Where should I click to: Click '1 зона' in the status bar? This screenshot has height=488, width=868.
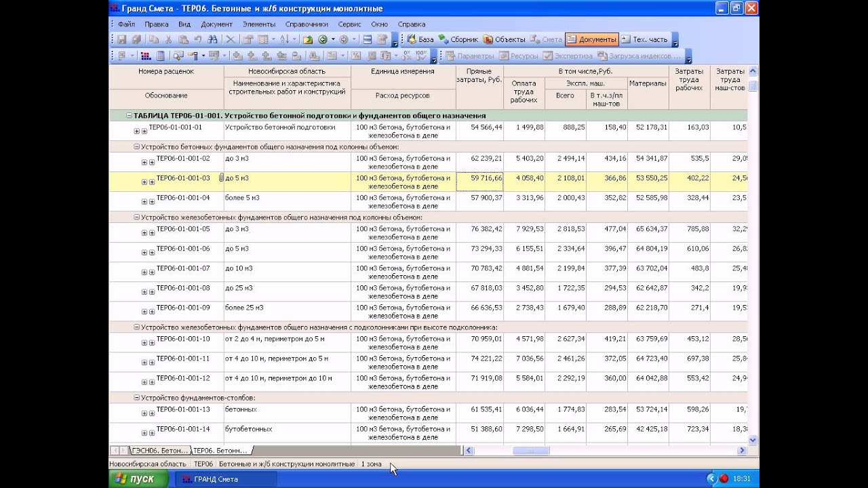tap(372, 464)
